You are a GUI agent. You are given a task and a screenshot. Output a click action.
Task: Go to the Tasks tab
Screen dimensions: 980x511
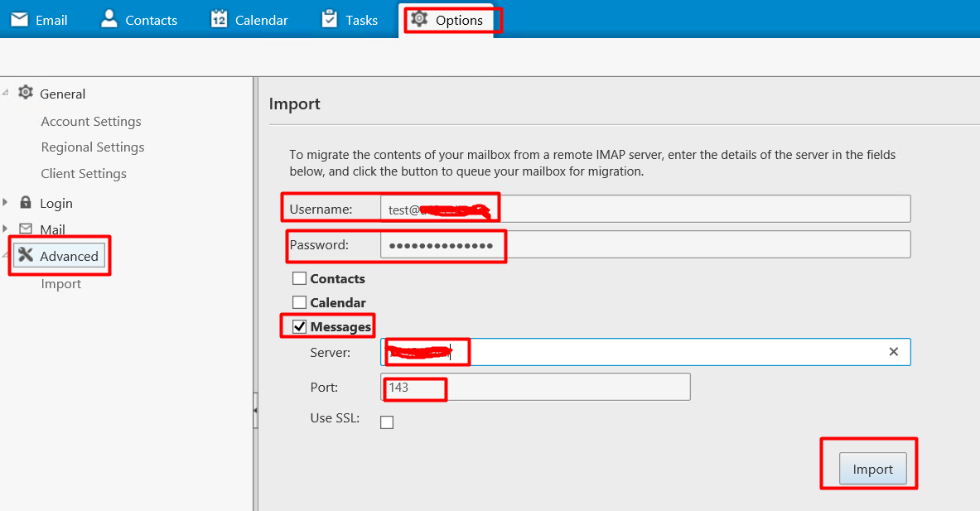(x=350, y=19)
